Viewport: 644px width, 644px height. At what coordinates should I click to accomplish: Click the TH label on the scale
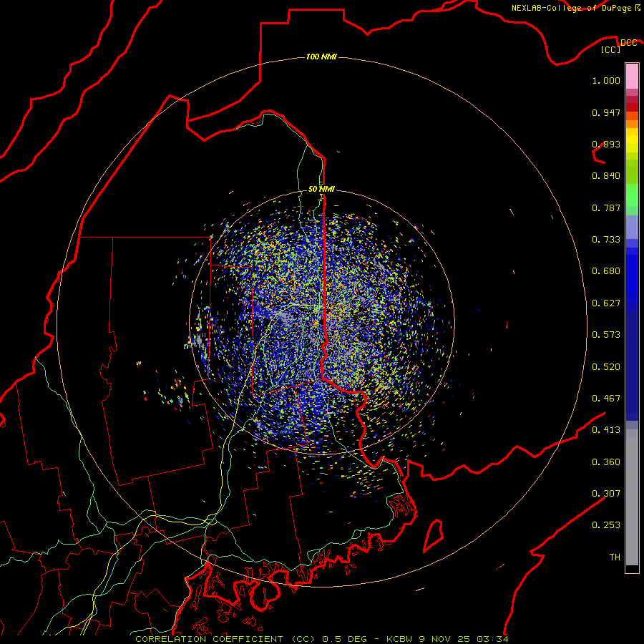tap(615, 557)
